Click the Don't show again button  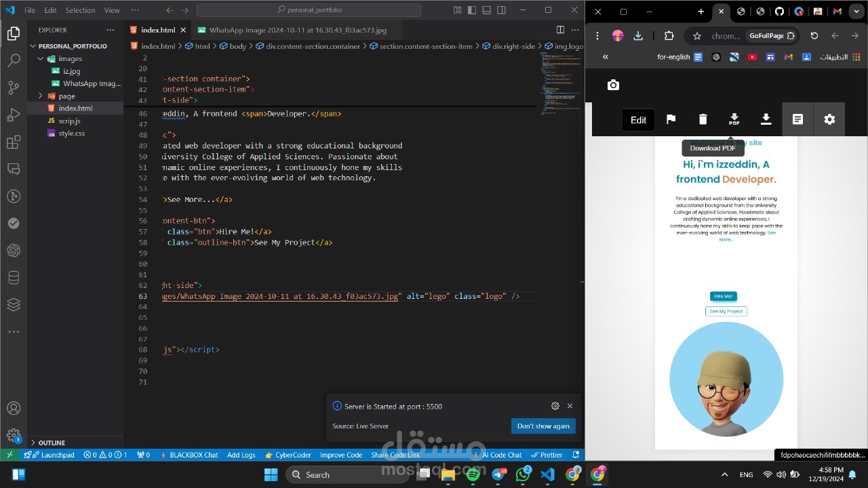pos(543,426)
